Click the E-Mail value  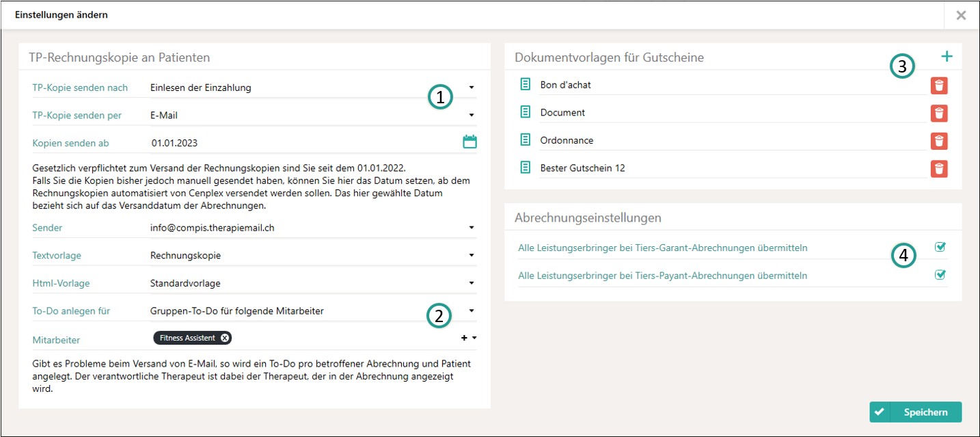pyautogui.click(x=164, y=116)
